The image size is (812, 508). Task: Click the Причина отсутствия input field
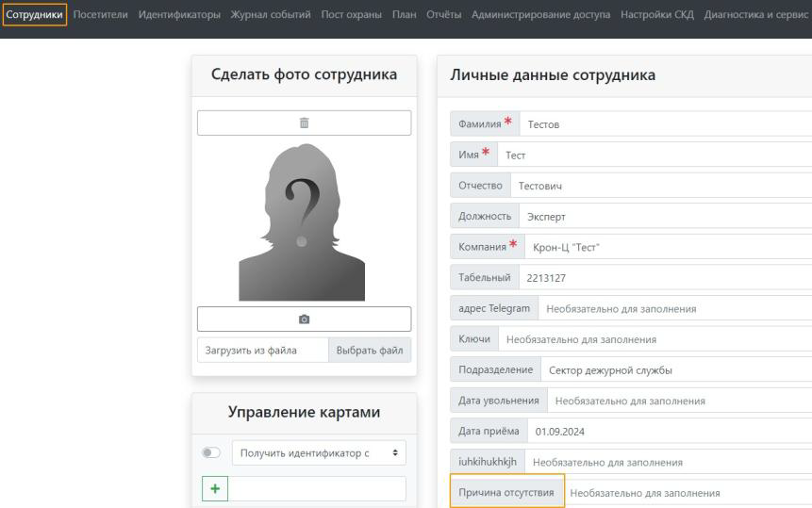tap(686, 493)
